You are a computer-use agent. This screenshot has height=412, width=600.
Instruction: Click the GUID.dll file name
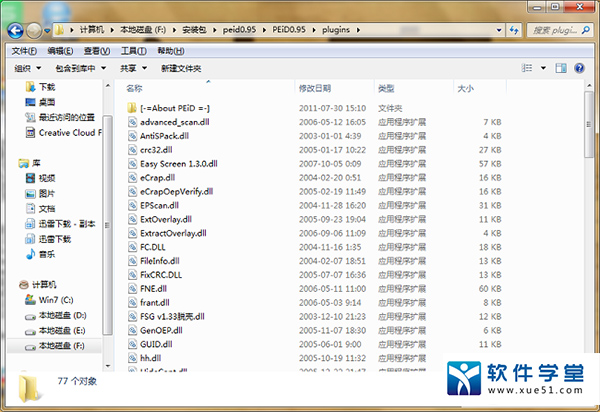click(156, 344)
